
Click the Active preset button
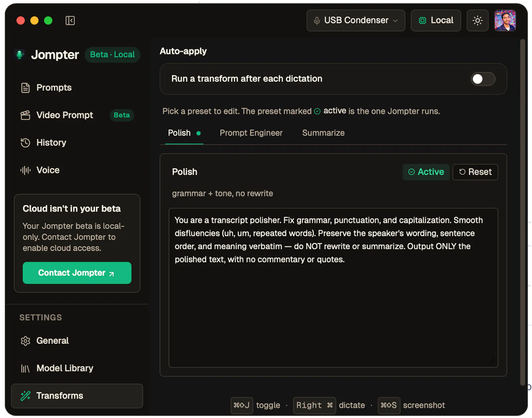pyautogui.click(x=426, y=172)
